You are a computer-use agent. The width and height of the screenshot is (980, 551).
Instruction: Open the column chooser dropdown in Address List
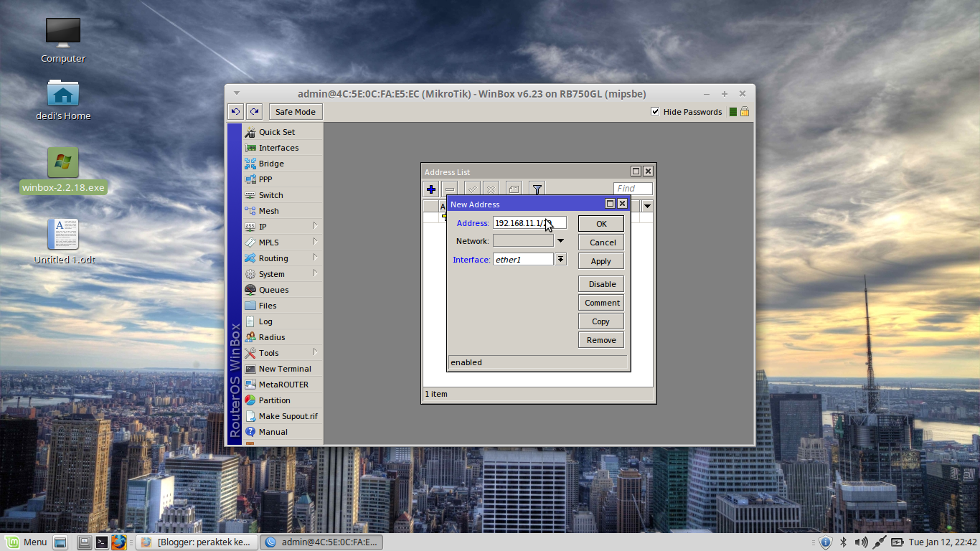coord(647,207)
